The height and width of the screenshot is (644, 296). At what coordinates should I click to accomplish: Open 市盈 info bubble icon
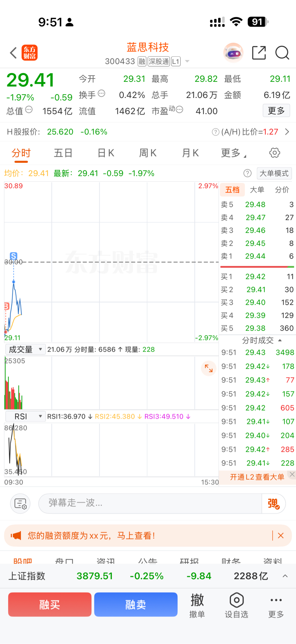click(x=179, y=110)
